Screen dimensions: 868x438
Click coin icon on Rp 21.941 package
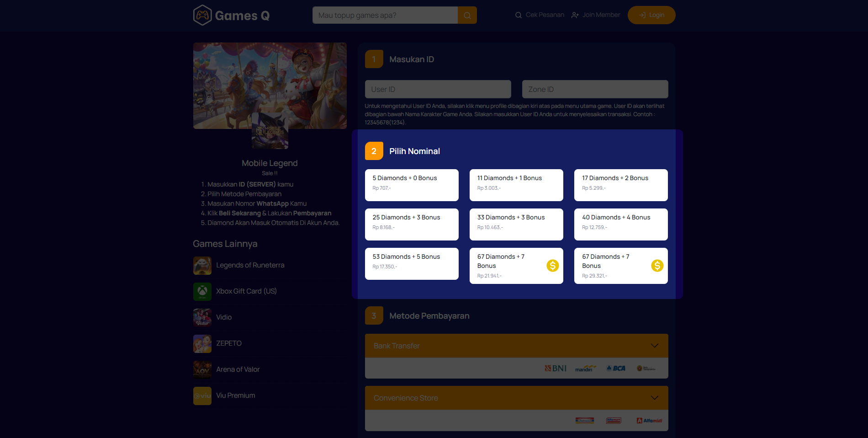click(x=553, y=266)
